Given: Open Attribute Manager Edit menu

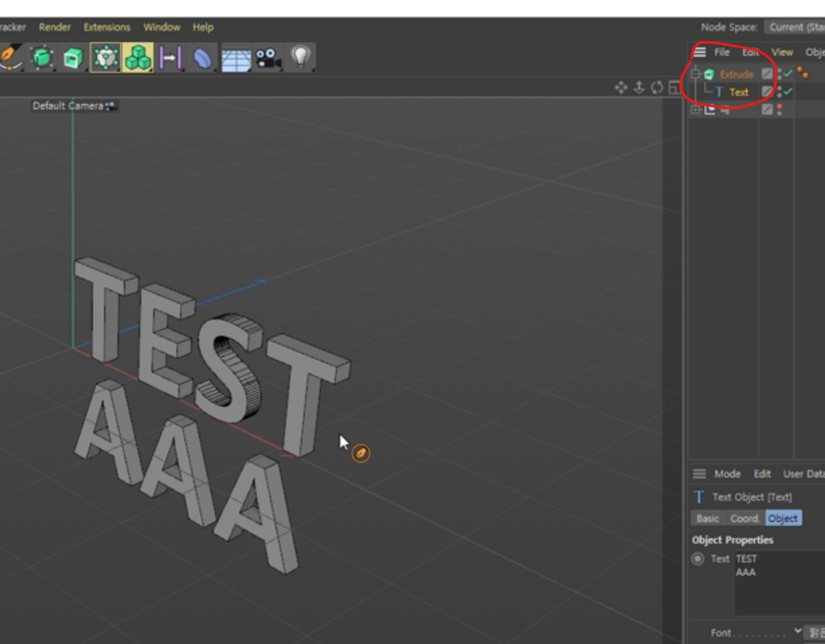Looking at the screenshot, I should coord(762,474).
